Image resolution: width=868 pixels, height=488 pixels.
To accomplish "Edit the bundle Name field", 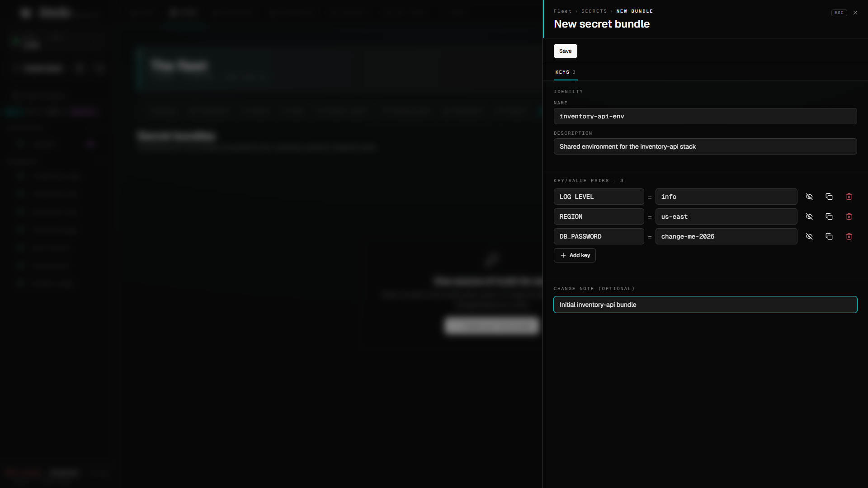I will click(x=705, y=116).
